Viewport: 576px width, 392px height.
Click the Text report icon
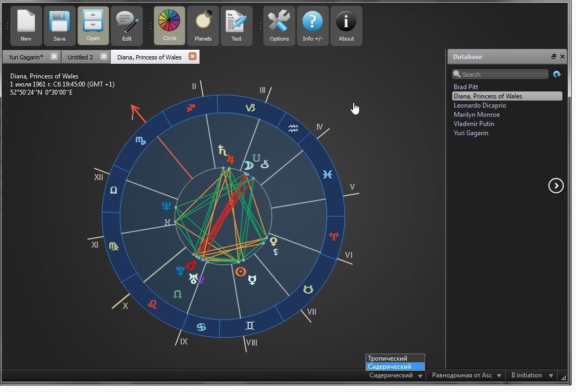[x=237, y=25]
